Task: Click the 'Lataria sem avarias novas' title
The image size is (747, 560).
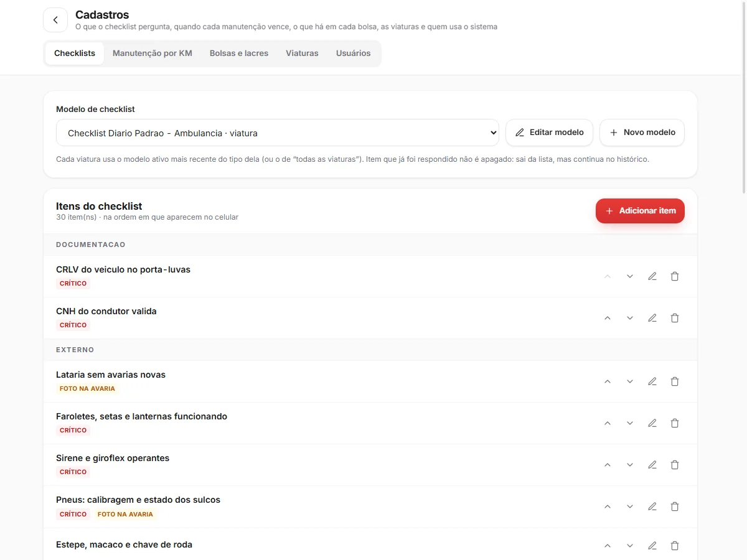Action: (111, 375)
